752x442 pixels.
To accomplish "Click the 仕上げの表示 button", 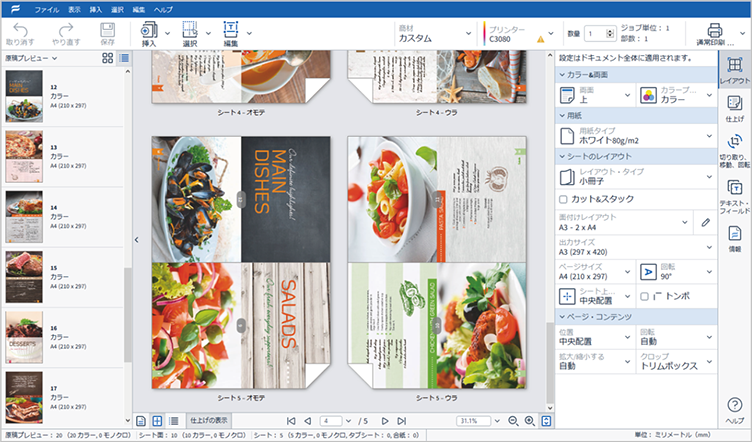I will pyautogui.click(x=210, y=420).
